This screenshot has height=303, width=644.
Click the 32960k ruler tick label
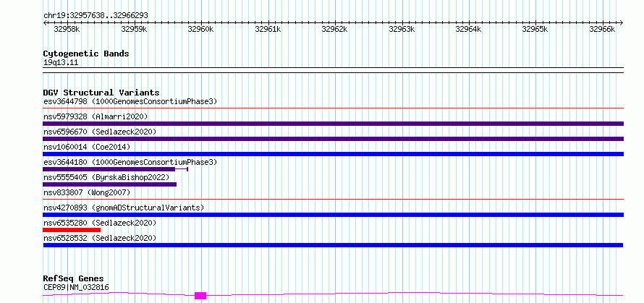201,29
